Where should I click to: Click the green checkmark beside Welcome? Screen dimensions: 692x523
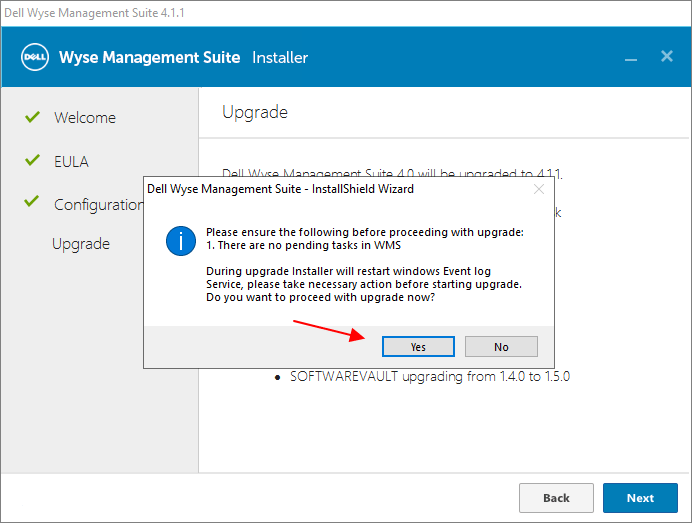click(x=31, y=117)
